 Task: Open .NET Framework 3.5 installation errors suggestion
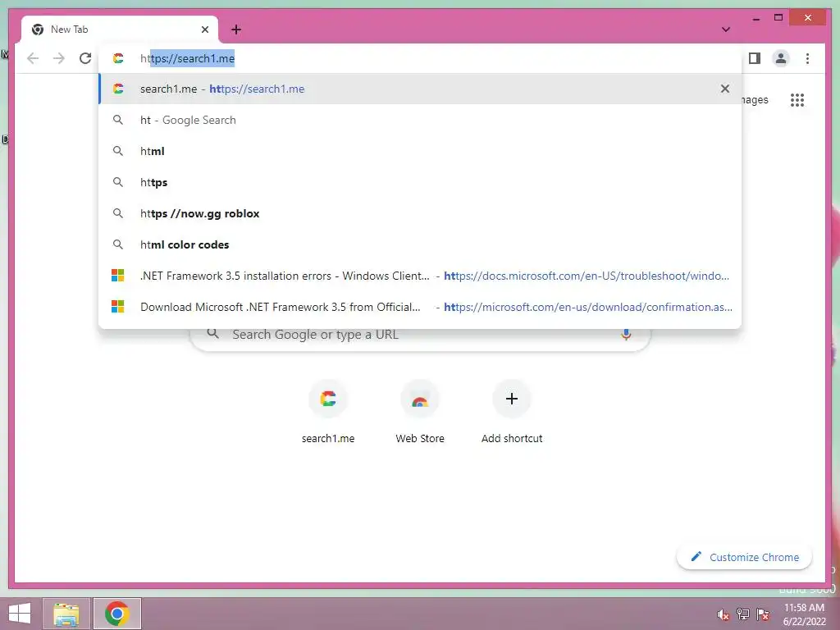(x=420, y=276)
